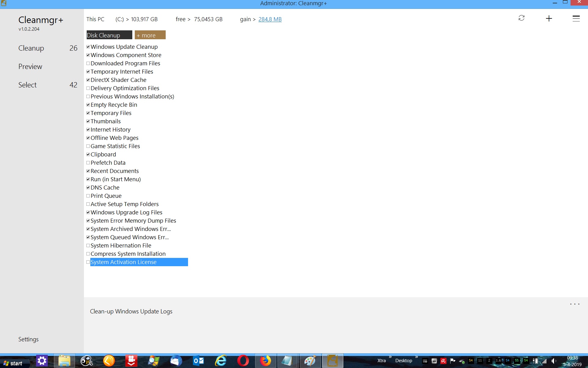Click the Desktop toolbar label
The image size is (588, 368).
click(x=404, y=361)
